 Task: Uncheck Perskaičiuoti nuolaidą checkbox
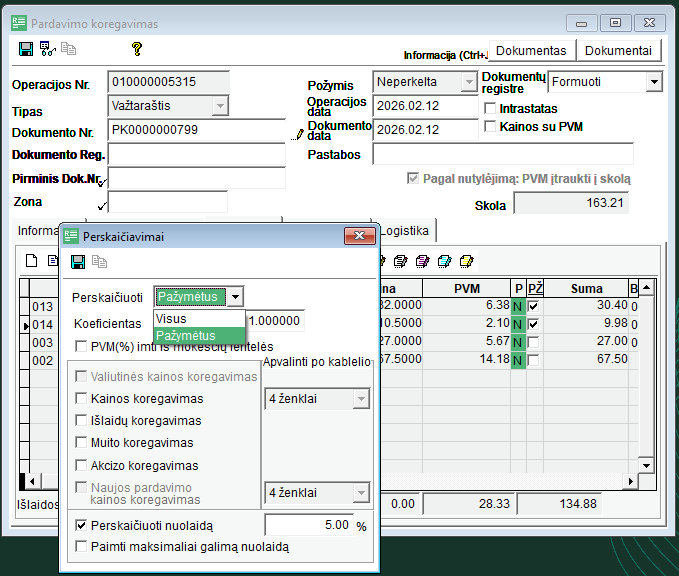(x=82, y=525)
